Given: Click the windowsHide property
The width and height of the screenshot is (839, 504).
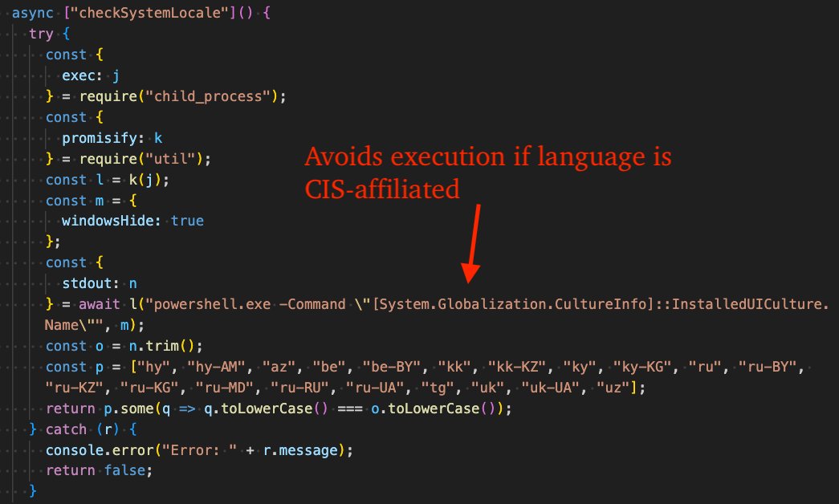Looking at the screenshot, I should point(107,221).
